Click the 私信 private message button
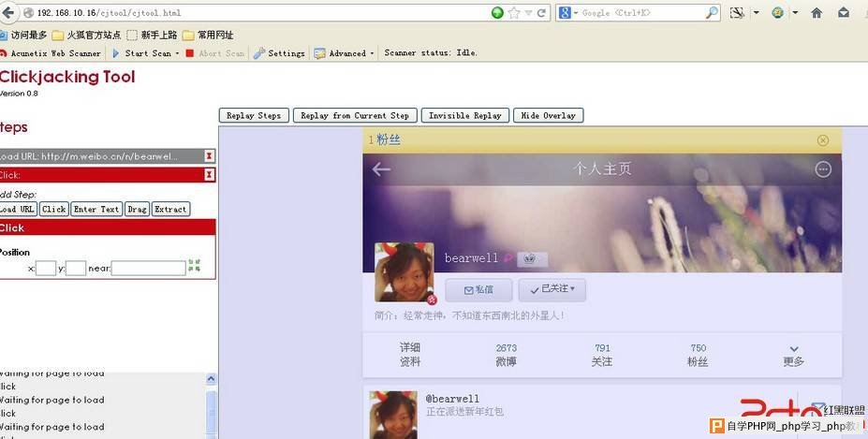This screenshot has height=439, width=868. point(478,289)
